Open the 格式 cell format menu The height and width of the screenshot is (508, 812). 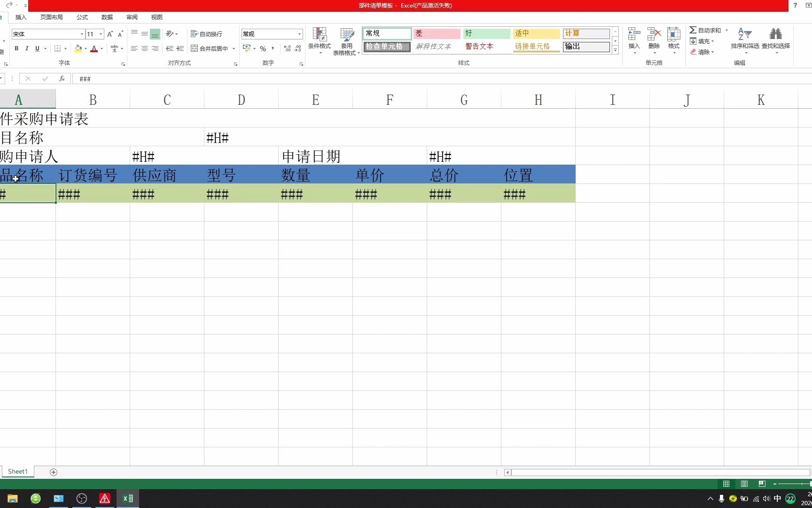point(674,40)
